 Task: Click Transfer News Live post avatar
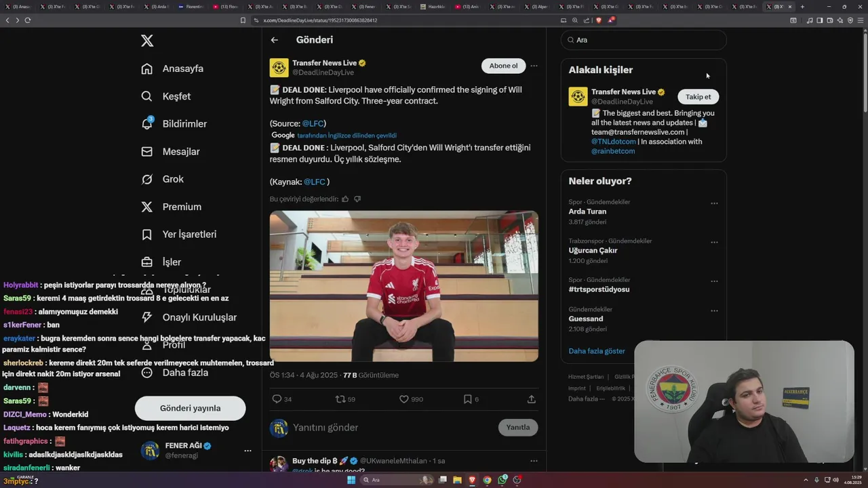point(279,68)
